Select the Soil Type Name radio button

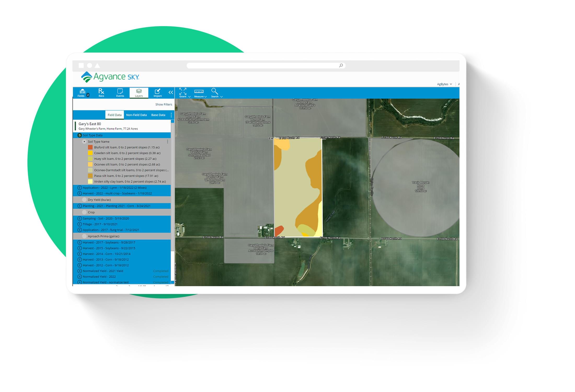84,142
